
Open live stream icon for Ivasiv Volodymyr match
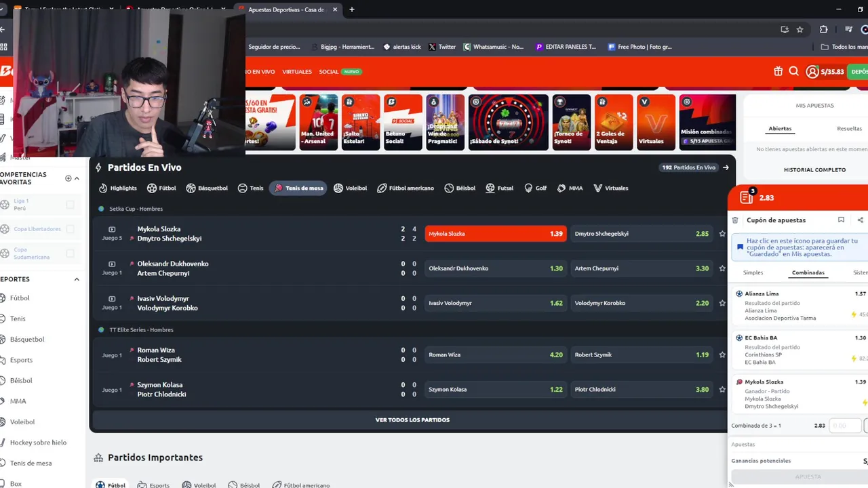coord(112,298)
